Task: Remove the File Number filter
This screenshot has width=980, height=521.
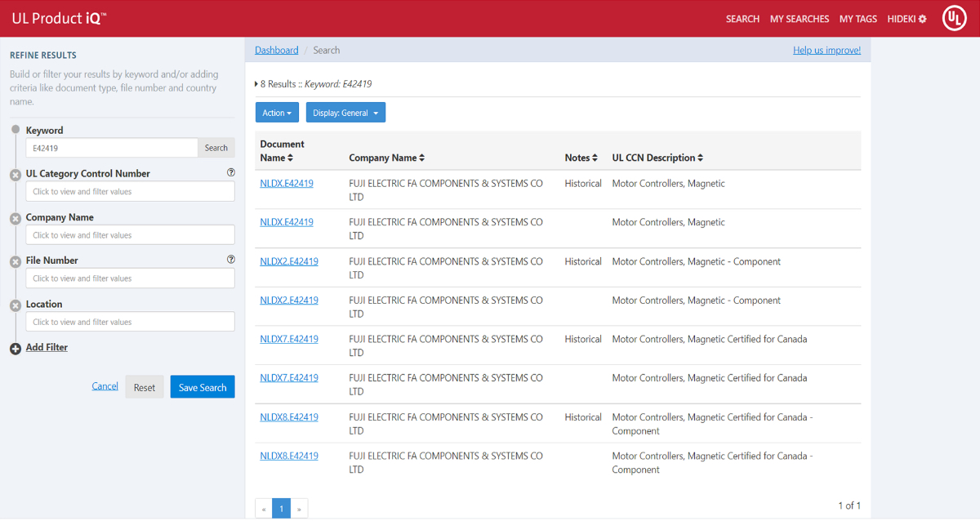Action: pos(16,261)
